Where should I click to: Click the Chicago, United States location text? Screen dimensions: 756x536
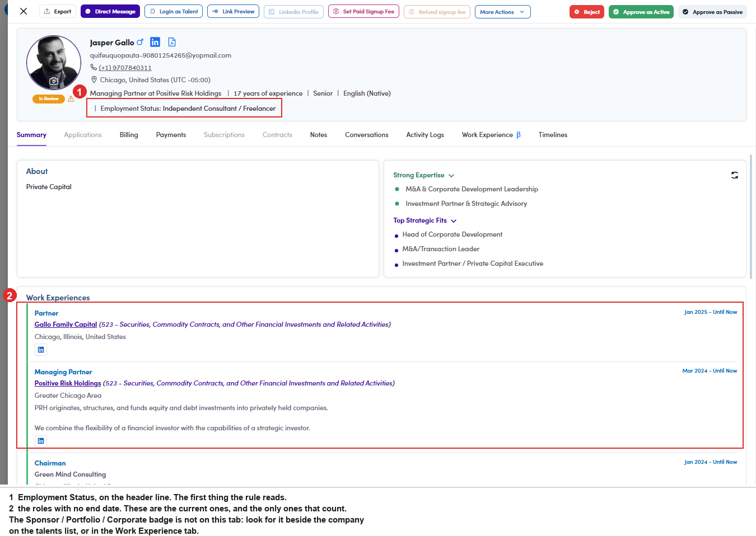pos(155,80)
